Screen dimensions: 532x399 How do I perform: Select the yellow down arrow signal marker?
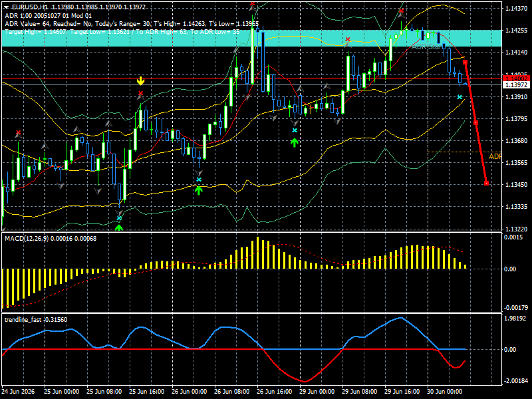(140, 81)
